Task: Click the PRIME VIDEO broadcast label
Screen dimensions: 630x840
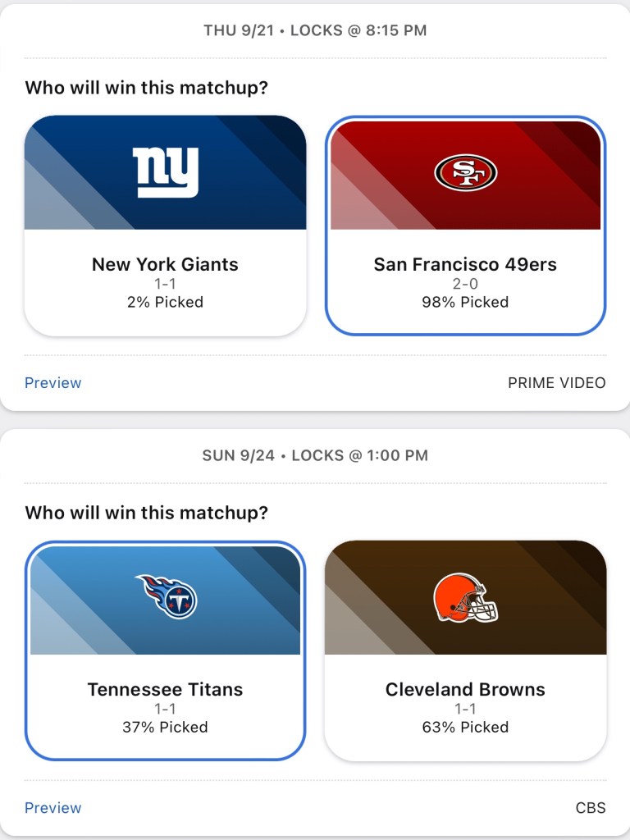Action: point(556,383)
